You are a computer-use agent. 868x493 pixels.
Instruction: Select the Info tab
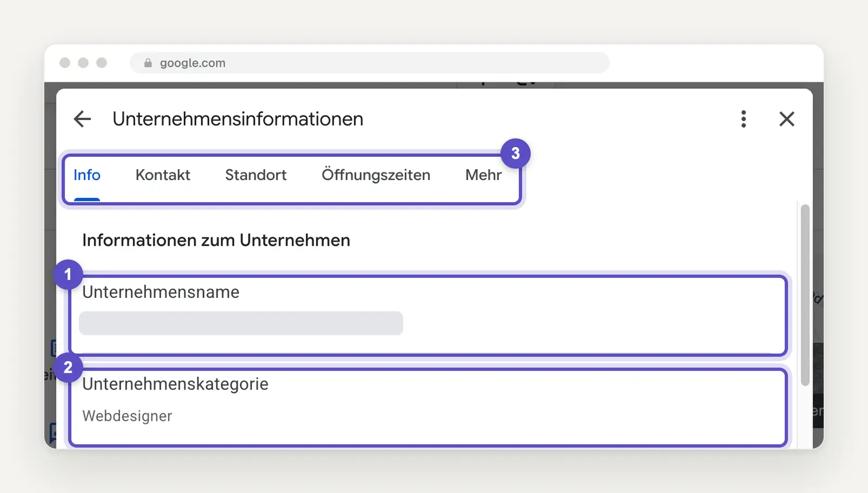(87, 175)
